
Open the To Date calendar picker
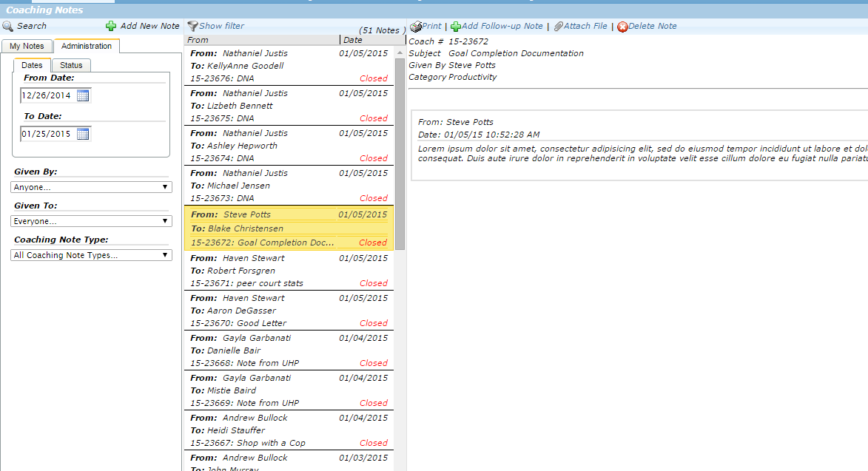(83, 134)
